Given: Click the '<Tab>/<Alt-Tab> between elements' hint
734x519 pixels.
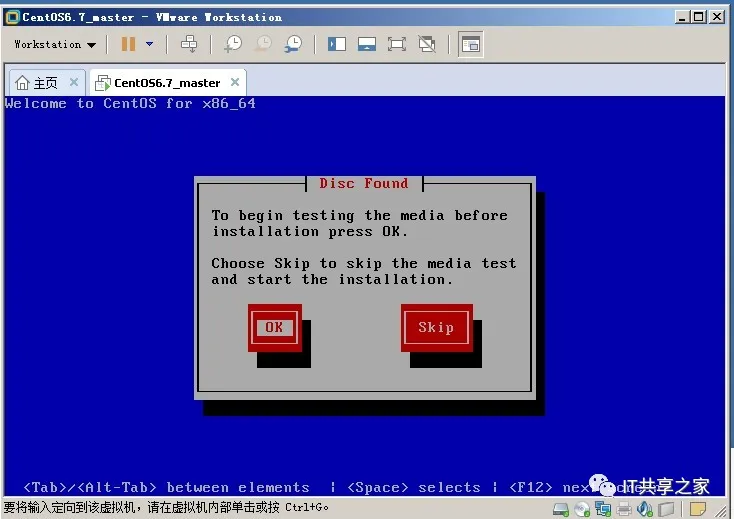Looking at the screenshot, I should point(167,487).
